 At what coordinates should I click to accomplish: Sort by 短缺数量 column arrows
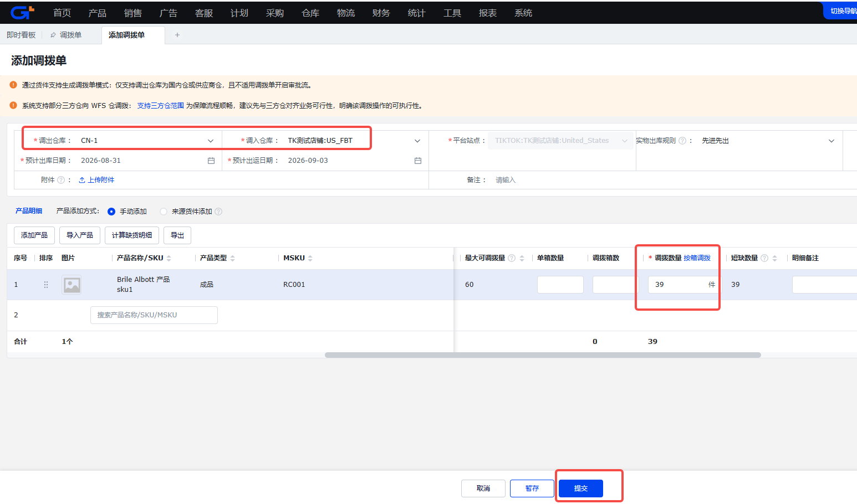coord(774,258)
